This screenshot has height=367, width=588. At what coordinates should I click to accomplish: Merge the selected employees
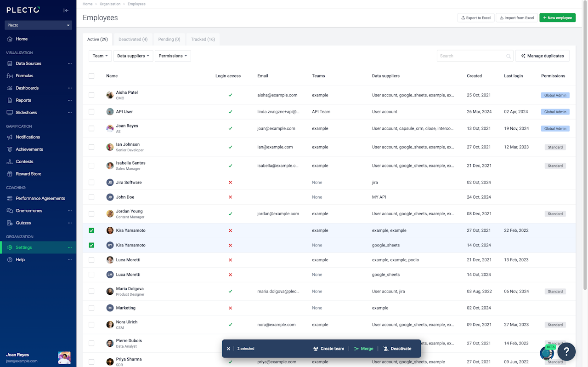click(363, 349)
